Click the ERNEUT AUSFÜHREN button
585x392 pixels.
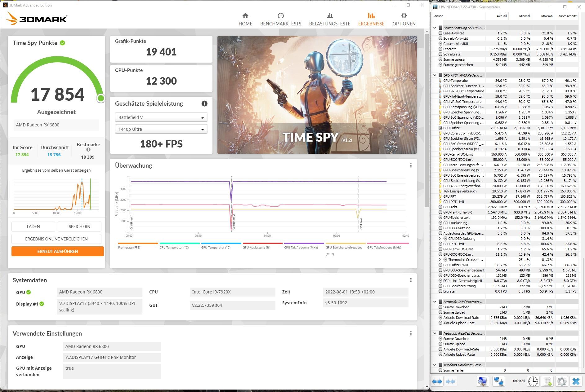pyautogui.click(x=58, y=251)
